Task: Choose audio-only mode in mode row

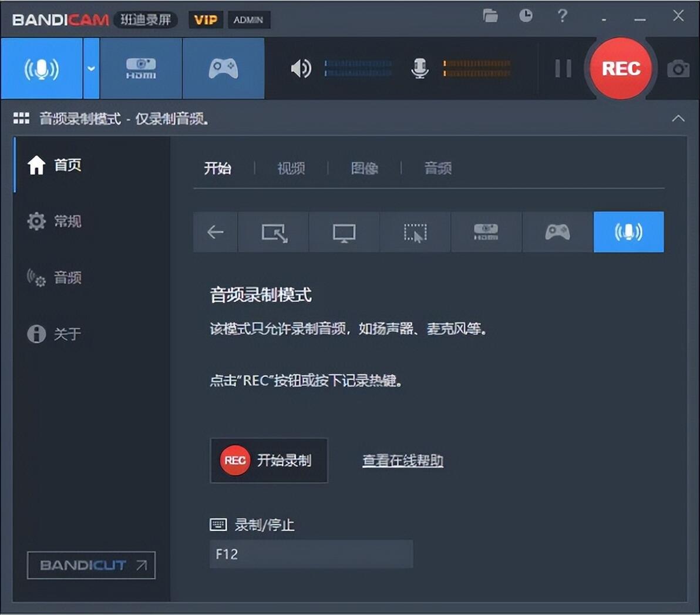Action: (x=628, y=232)
